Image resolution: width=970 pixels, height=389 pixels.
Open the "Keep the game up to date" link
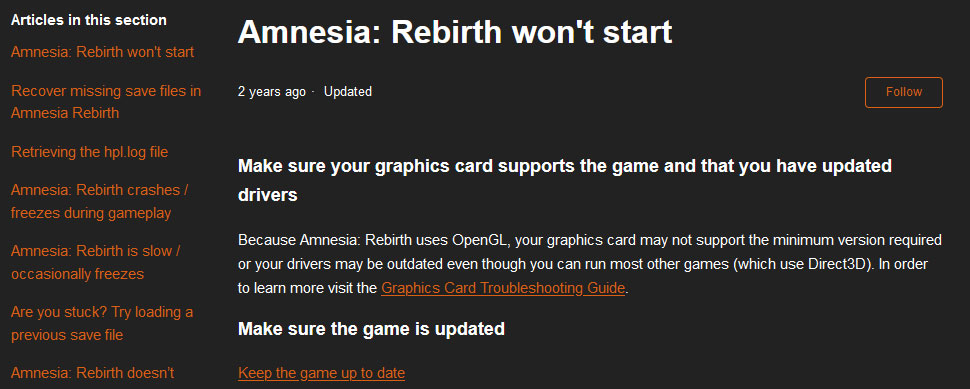point(322,374)
